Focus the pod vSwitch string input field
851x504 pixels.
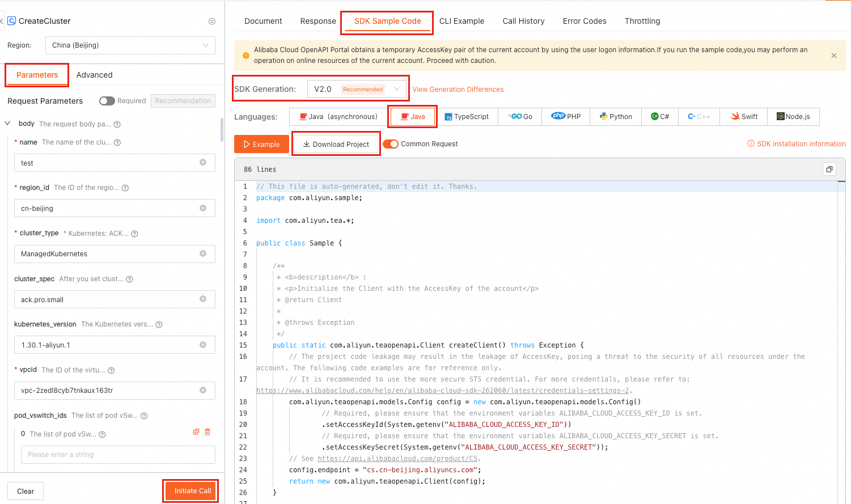(118, 455)
